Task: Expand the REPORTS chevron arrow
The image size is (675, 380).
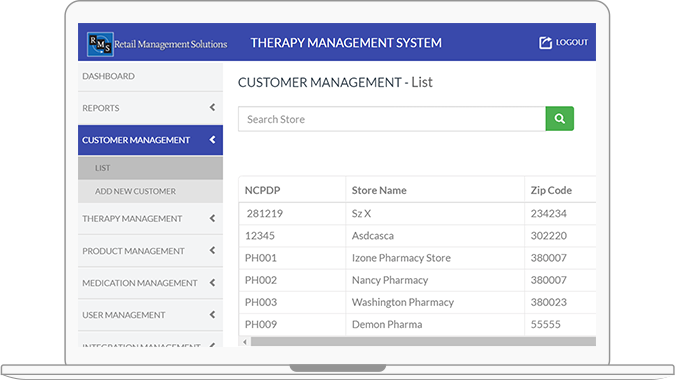Action: [x=212, y=107]
